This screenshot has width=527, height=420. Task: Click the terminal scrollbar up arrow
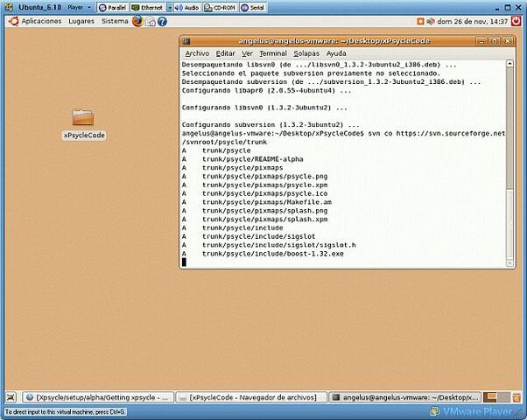(x=509, y=64)
